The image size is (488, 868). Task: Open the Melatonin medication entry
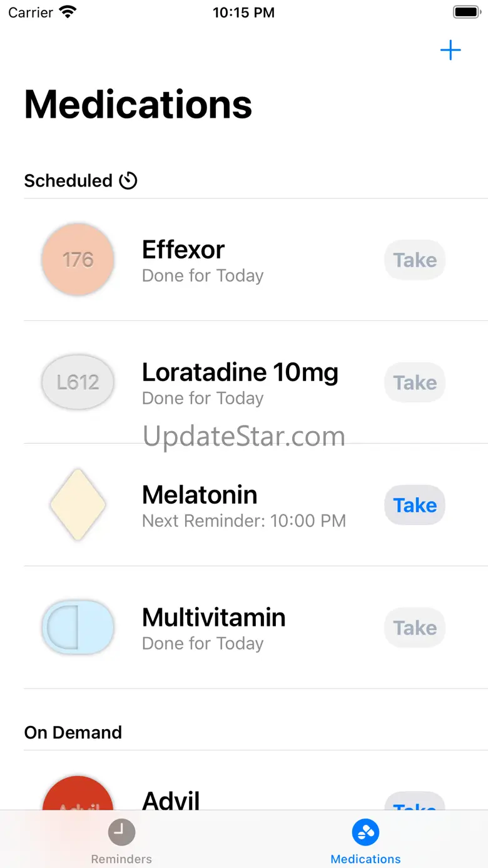(x=243, y=505)
